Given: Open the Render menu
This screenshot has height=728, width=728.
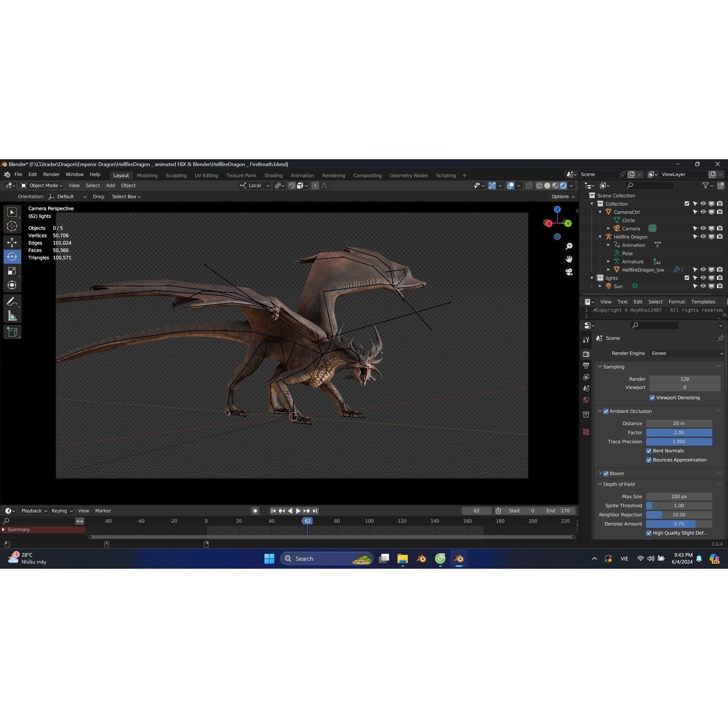Looking at the screenshot, I should pyautogui.click(x=51, y=174).
